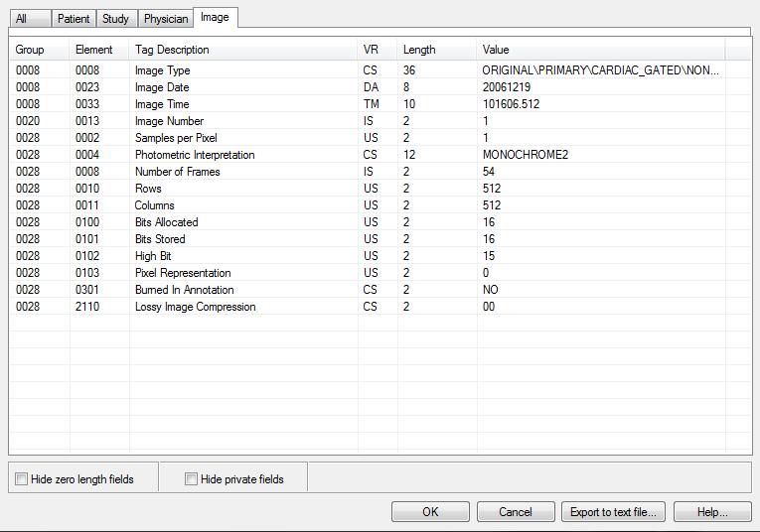Click element number 0013
The image size is (760, 532).
[87, 121]
